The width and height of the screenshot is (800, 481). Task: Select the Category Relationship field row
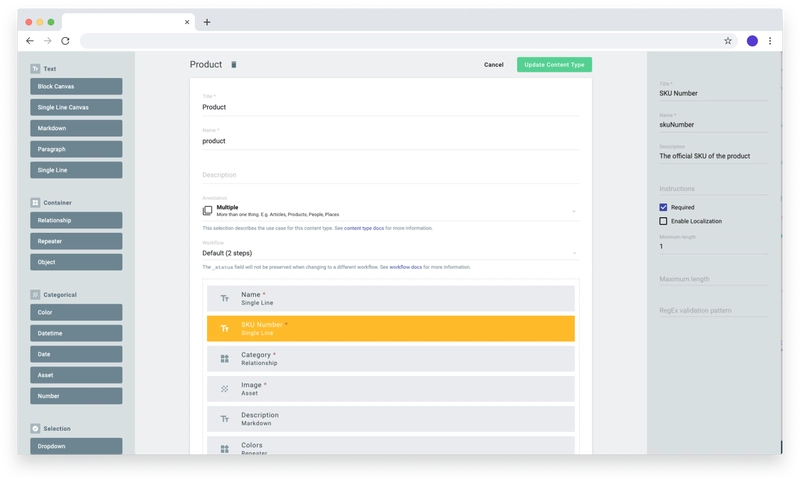tap(391, 359)
